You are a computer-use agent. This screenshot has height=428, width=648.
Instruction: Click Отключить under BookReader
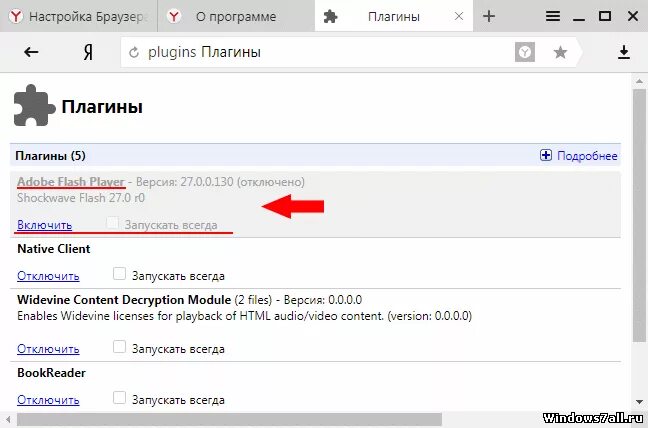coord(48,400)
